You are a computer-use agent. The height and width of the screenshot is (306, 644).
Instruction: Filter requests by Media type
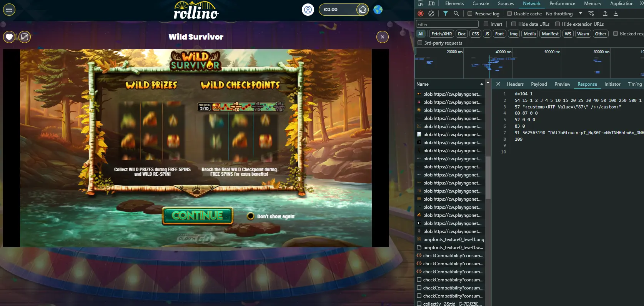click(529, 34)
